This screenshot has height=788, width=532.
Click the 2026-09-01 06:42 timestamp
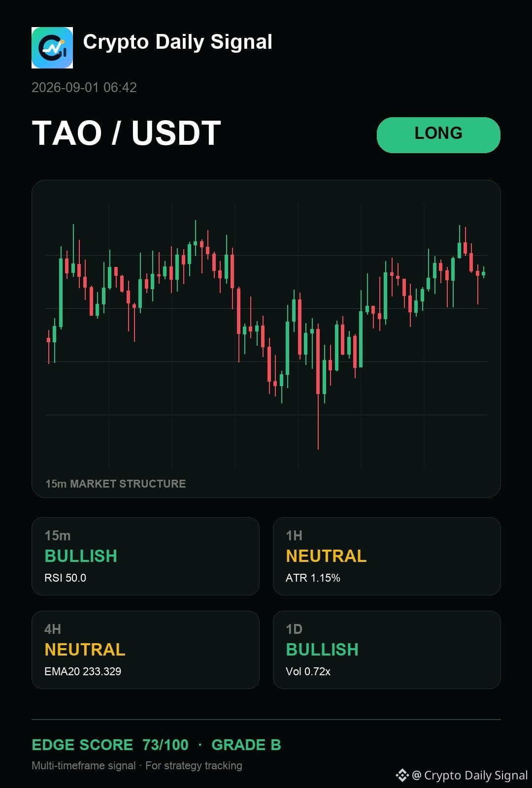[84, 87]
